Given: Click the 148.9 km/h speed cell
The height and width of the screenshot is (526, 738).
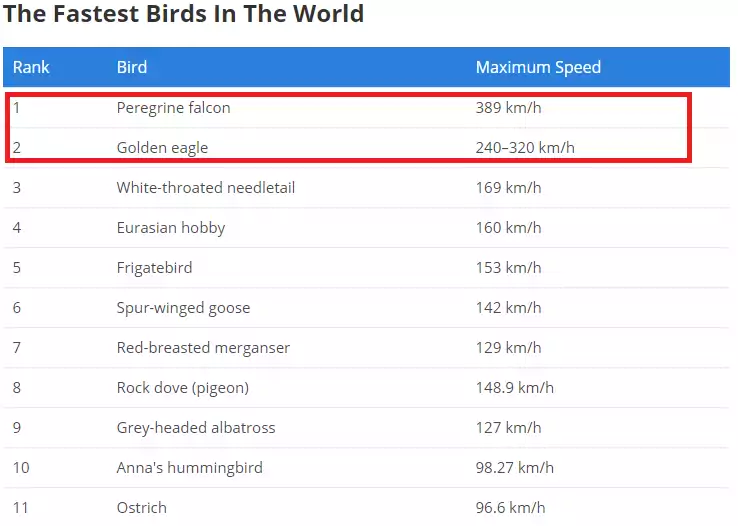Looking at the screenshot, I should [514, 388].
